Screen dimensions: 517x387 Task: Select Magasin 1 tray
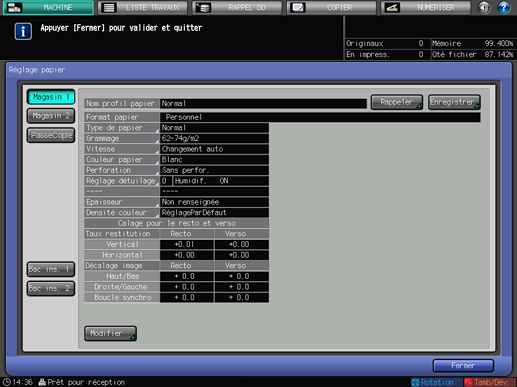(x=51, y=97)
